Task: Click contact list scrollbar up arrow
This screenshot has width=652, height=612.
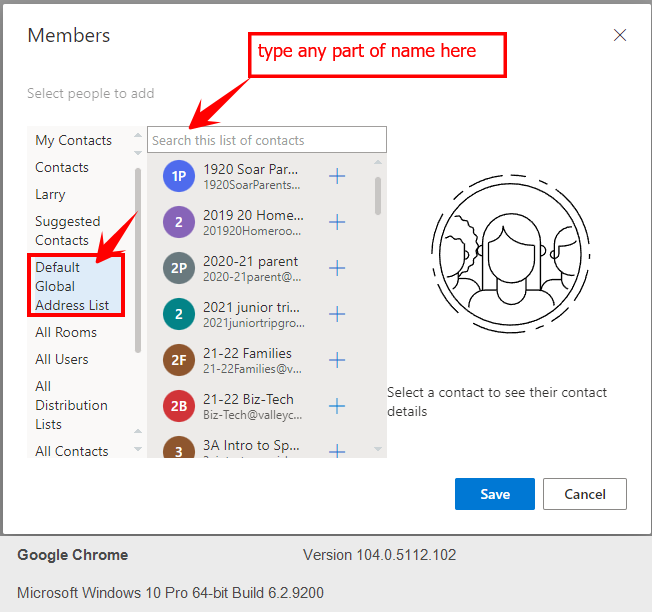Action: pos(378,163)
